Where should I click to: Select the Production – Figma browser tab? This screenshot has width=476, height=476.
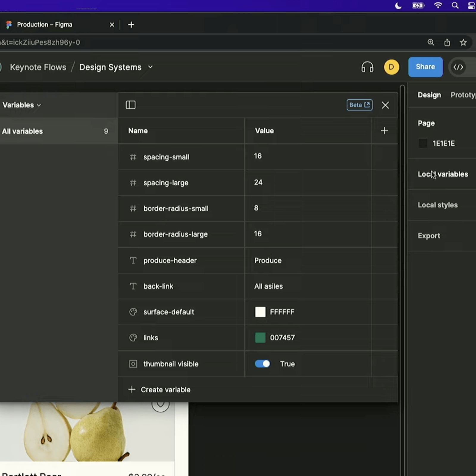pyautogui.click(x=45, y=24)
